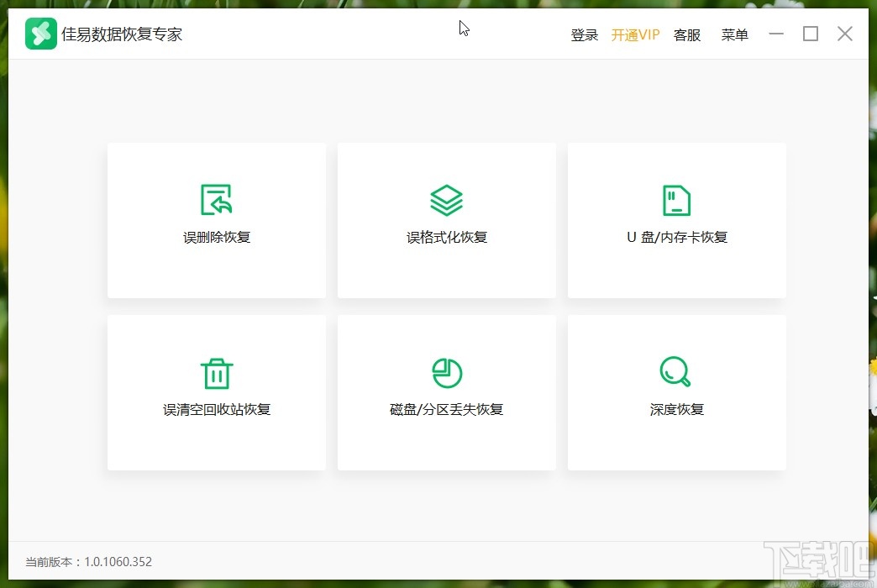The width and height of the screenshot is (877, 588).
Task: Click the trash can icon on 误清空回收站恢复
Action: tap(216, 372)
